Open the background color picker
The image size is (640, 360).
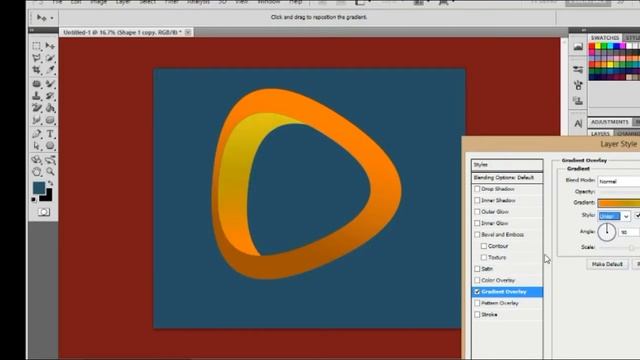pos(48,197)
